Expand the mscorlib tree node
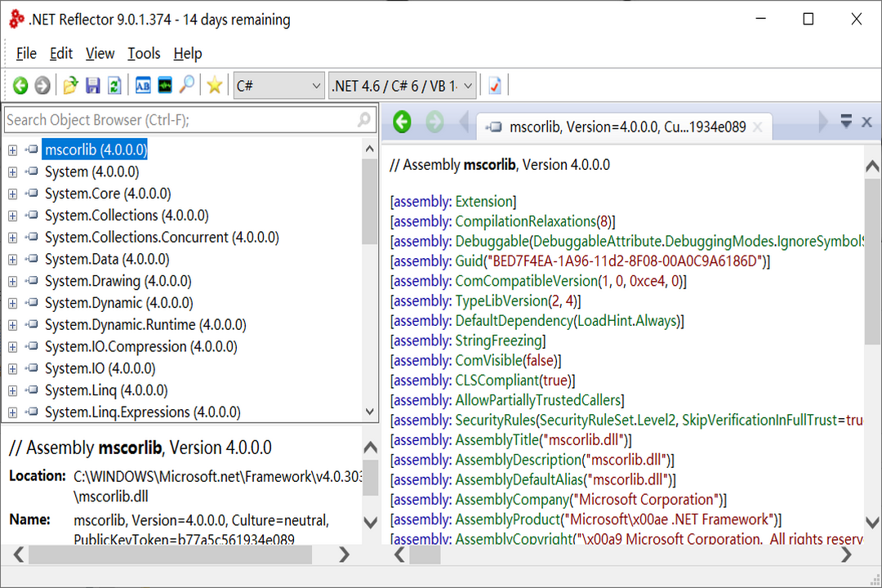882x588 pixels. click(x=12, y=150)
